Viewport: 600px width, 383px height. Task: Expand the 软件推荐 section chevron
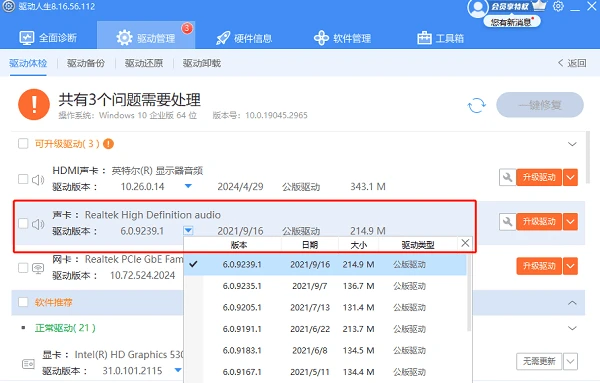[572, 303]
